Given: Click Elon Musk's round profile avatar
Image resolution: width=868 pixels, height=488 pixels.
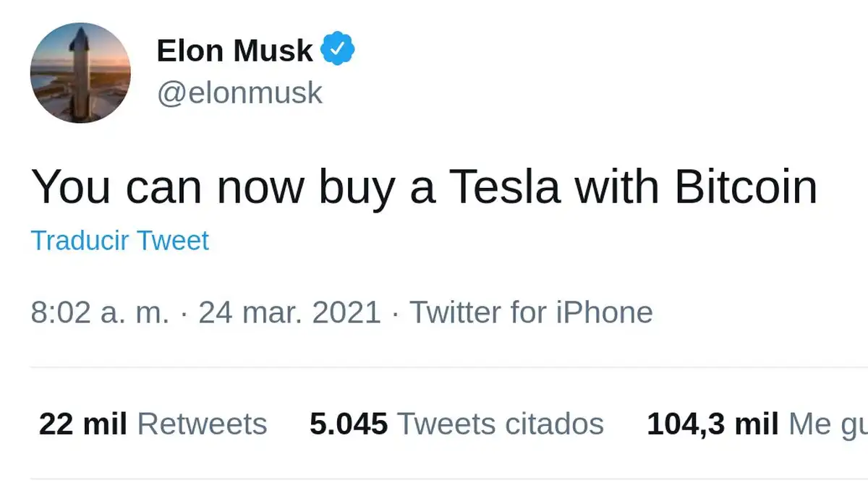Looking at the screenshot, I should pyautogui.click(x=80, y=72).
